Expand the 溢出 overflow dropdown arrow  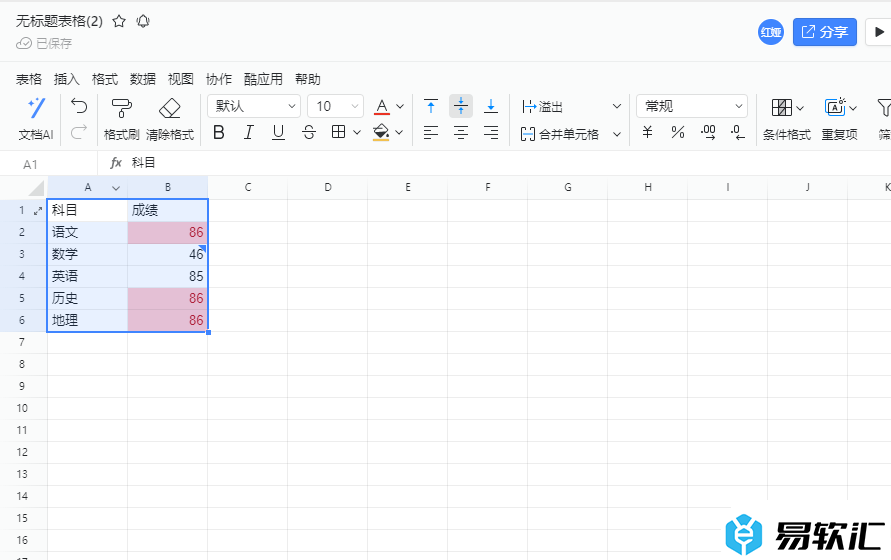pos(617,106)
